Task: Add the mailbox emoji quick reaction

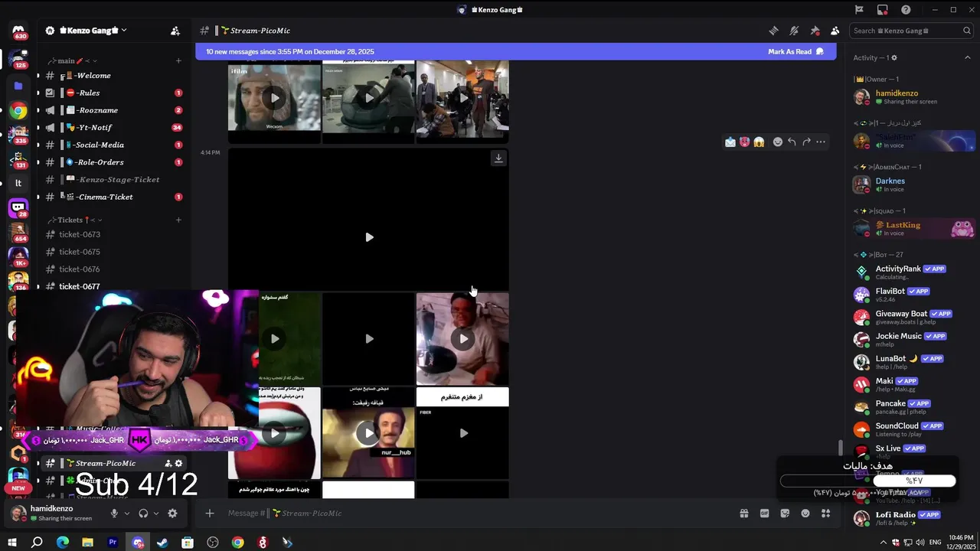Action: pos(730,142)
